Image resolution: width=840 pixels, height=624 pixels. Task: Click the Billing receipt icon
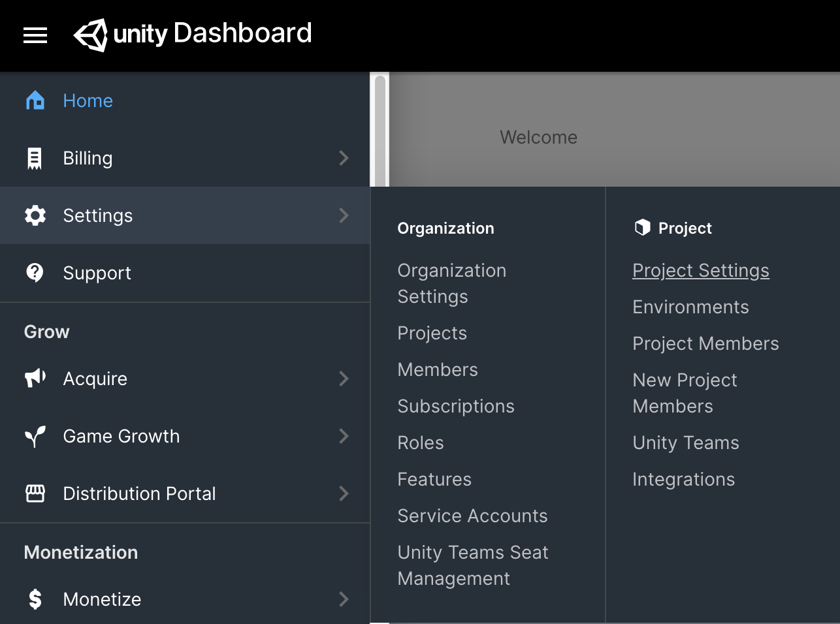coord(35,158)
